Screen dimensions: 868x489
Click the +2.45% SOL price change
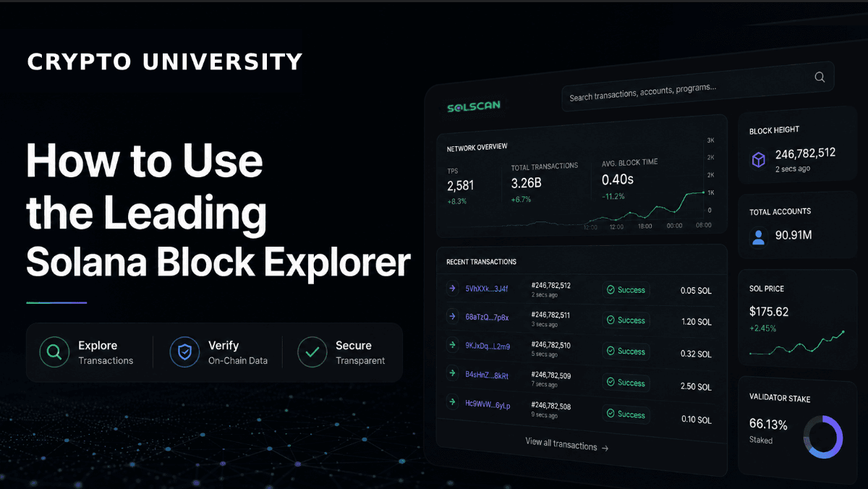point(763,328)
